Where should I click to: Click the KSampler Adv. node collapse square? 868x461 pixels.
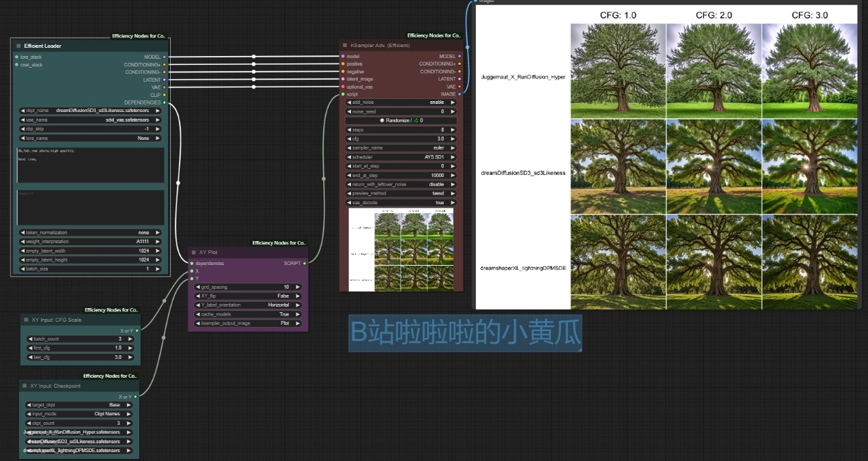[x=345, y=45]
